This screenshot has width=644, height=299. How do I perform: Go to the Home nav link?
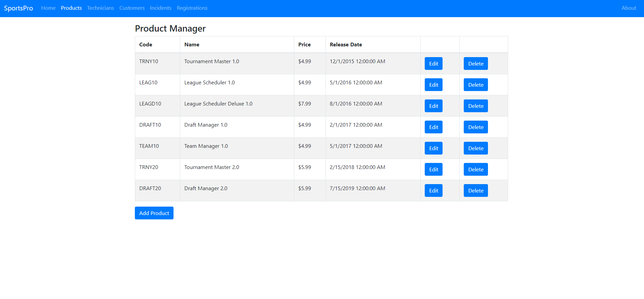point(48,8)
